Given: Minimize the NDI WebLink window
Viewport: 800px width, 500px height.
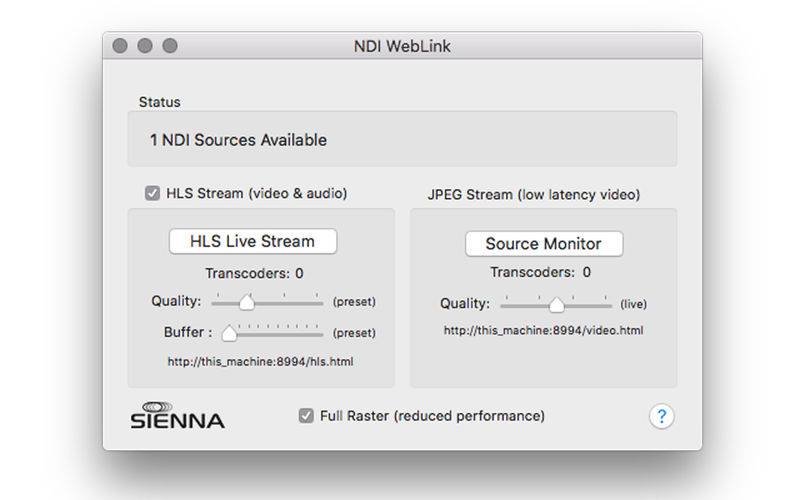Looking at the screenshot, I should (x=145, y=46).
